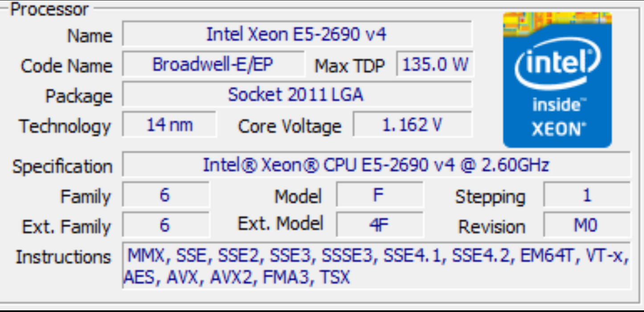Viewport: 644px width, 312px height.
Task: Click the Revision field showing M0
Action: tap(587, 225)
